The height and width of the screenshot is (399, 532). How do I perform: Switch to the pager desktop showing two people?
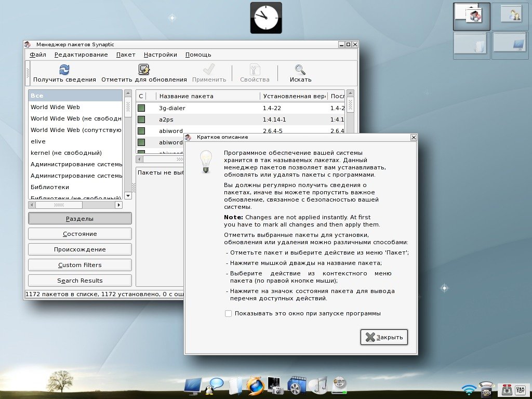coord(510,17)
